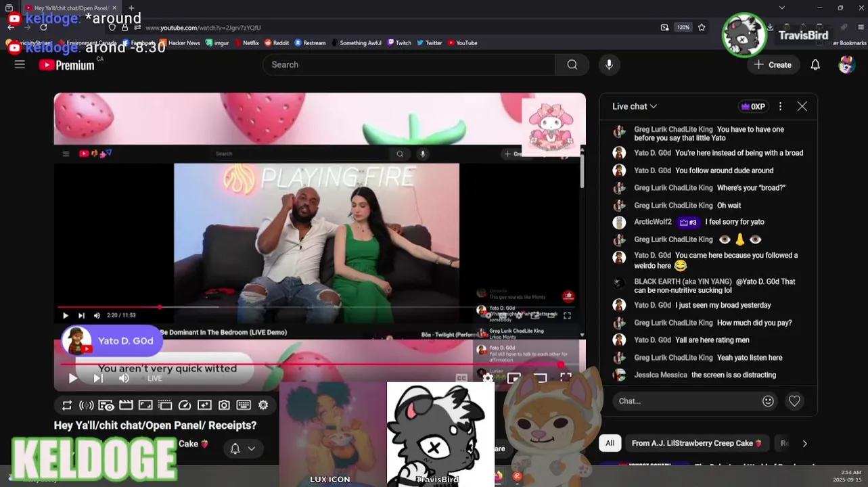Click the magnifier search button
Viewport: 868px width, 487px height.
click(572, 65)
